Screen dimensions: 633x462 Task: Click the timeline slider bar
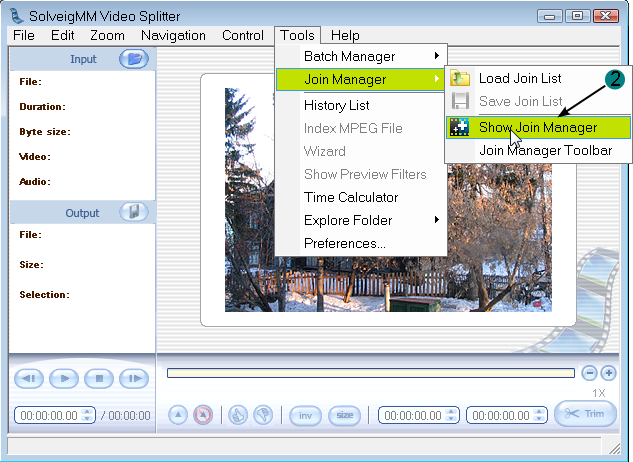(x=371, y=373)
